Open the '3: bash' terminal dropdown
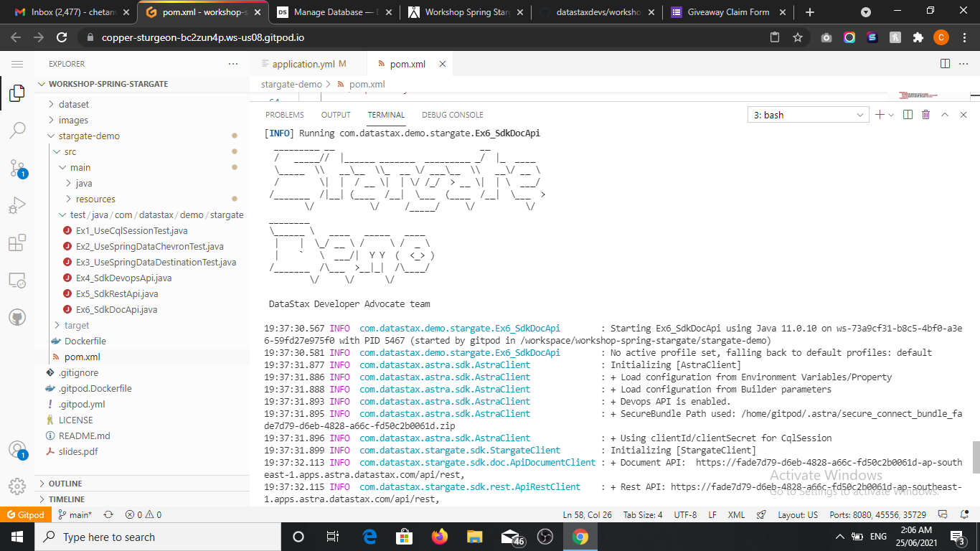The image size is (980, 551). (808, 114)
